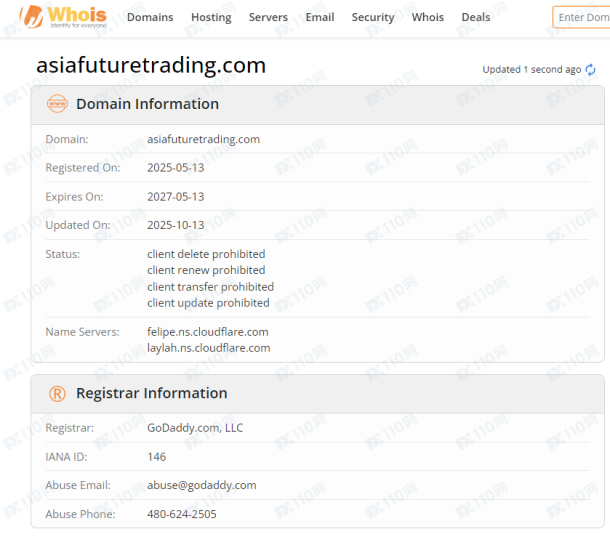The height and width of the screenshot is (537, 610).
Task: Click status 'client transfer prohibited'
Action: (x=210, y=287)
